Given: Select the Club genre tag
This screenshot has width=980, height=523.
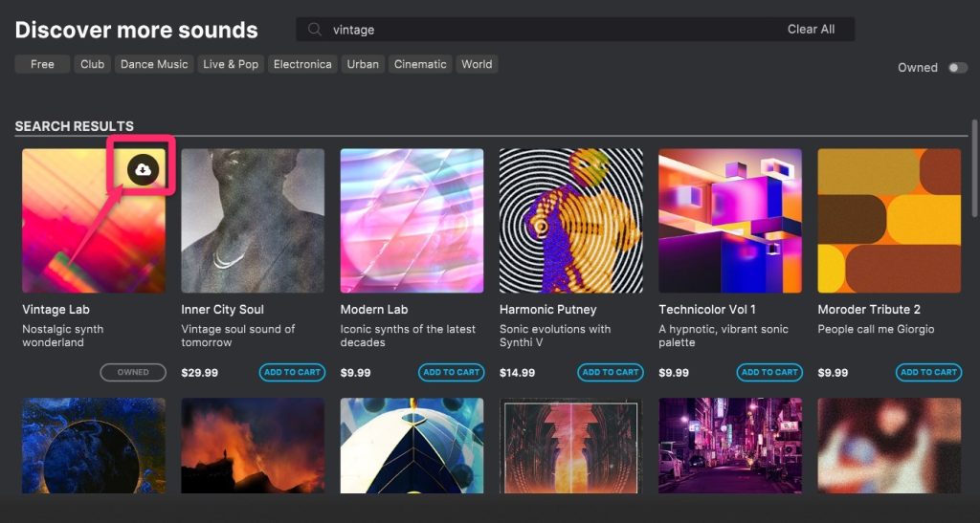Looking at the screenshot, I should (92, 64).
